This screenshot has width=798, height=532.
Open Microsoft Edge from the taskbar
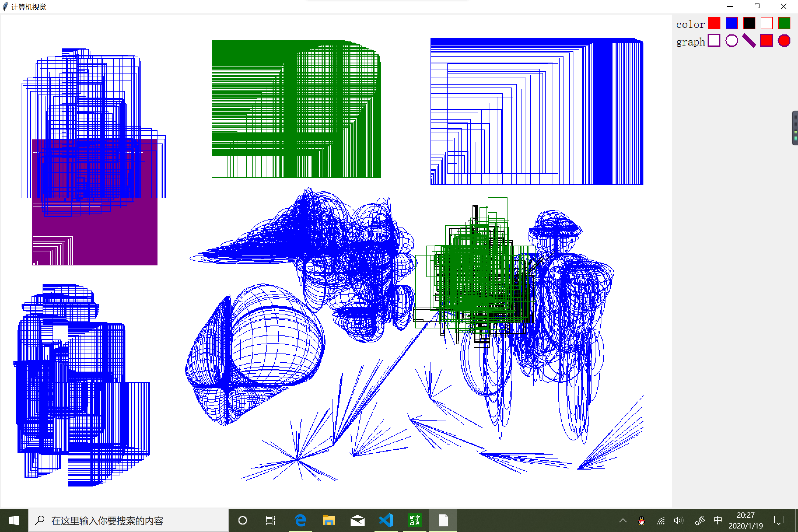tap(300, 520)
